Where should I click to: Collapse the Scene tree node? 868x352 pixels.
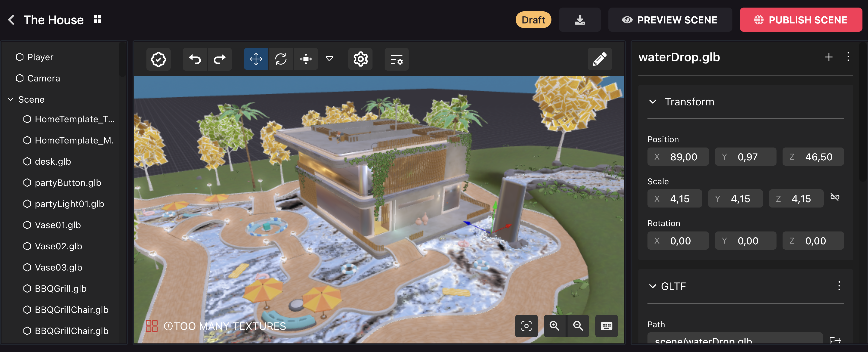point(11,99)
